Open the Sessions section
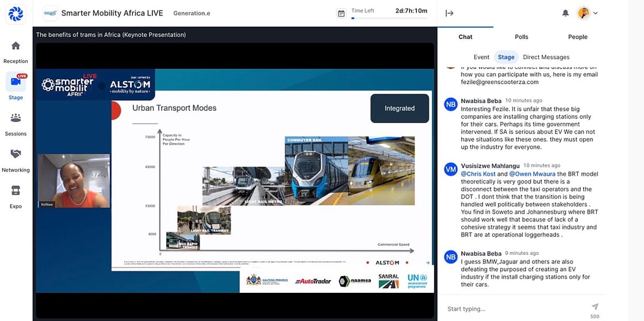Screen dimensions: 644x321 click(x=16, y=125)
